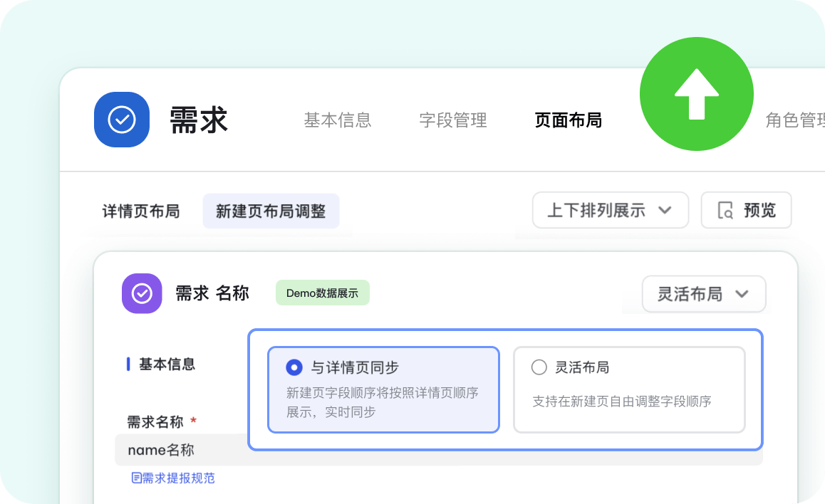Image resolution: width=825 pixels, height=504 pixels.
Task: Select the 与详情页同步 radio button
Action: coord(294,367)
